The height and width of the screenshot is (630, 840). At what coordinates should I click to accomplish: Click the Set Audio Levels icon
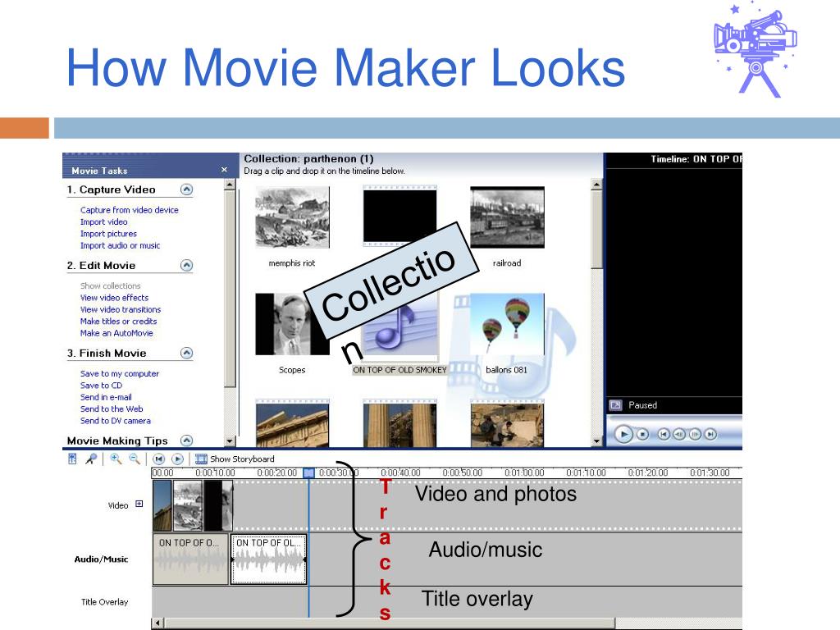[72, 459]
